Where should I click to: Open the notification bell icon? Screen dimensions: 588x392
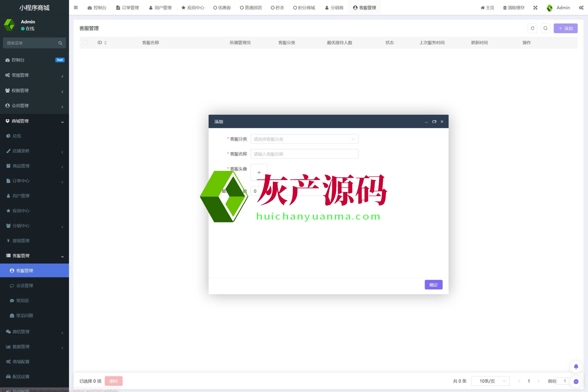tap(576, 367)
